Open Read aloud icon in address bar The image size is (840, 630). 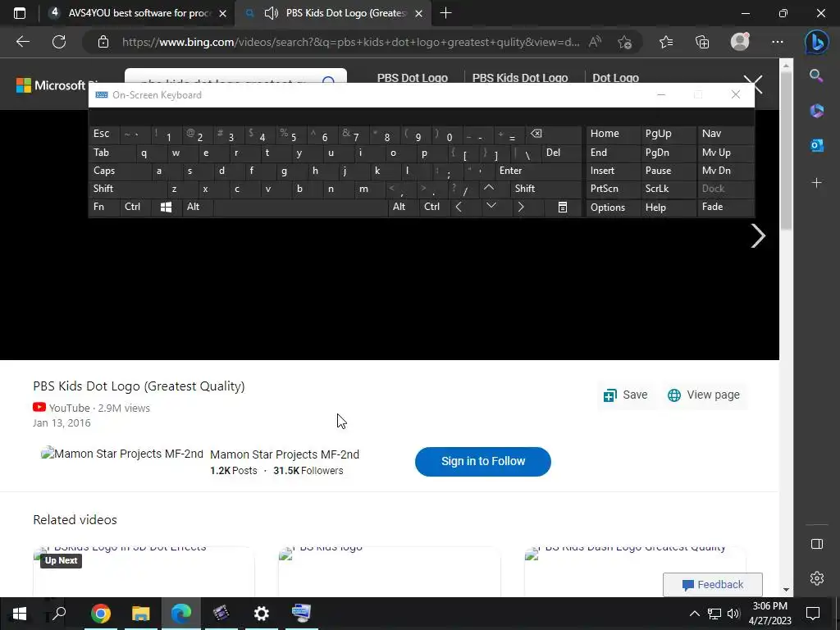pyautogui.click(x=595, y=42)
